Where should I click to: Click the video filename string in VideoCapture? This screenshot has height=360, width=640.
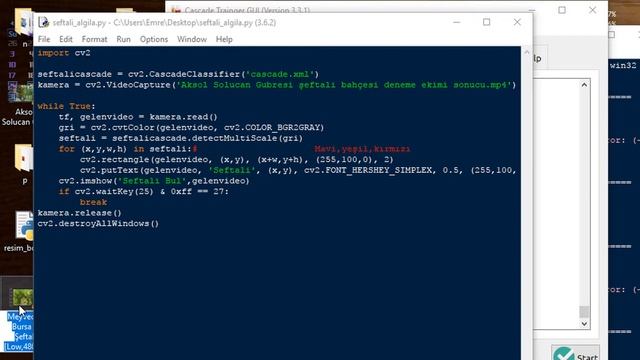tap(344, 85)
